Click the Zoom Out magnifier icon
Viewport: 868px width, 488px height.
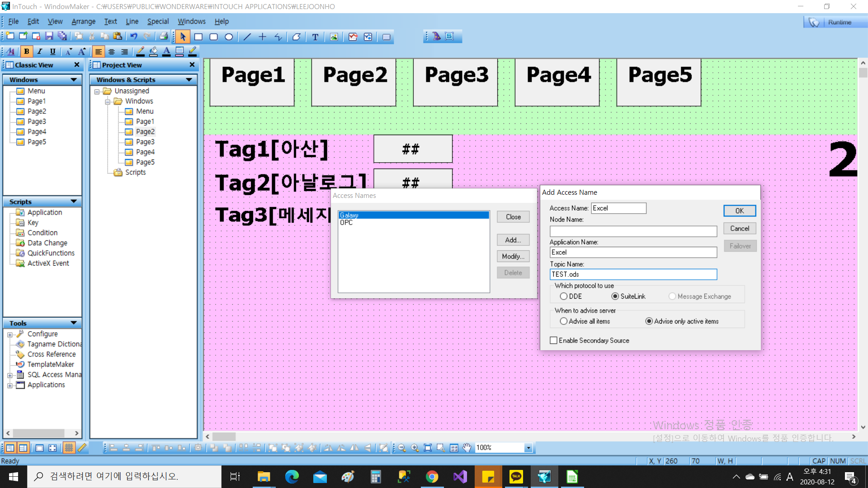(402, 448)
